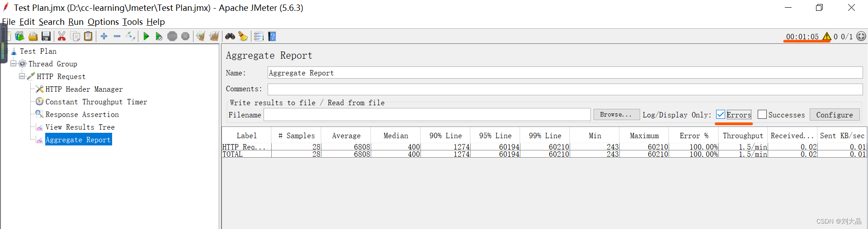This screenshot has height=229, width=868.
Task: Click the Configure button
Action: coord(835,115)
